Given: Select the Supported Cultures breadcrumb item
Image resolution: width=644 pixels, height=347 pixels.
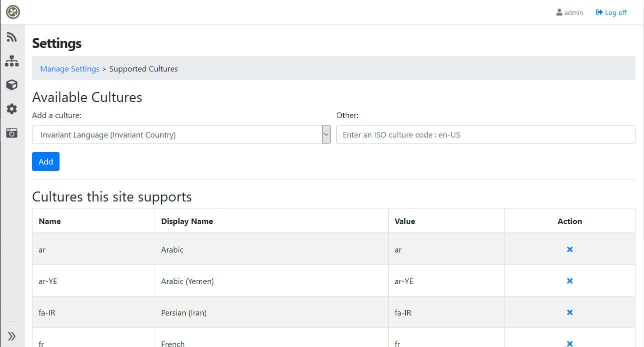Looking at the screenshot, I should pos(143,68).
